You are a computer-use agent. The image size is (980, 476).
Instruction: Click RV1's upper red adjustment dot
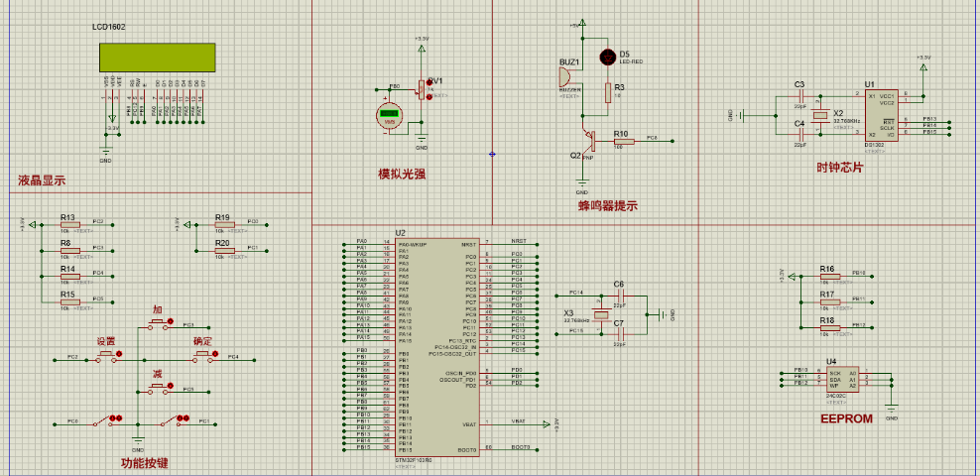tap(429, 82)
